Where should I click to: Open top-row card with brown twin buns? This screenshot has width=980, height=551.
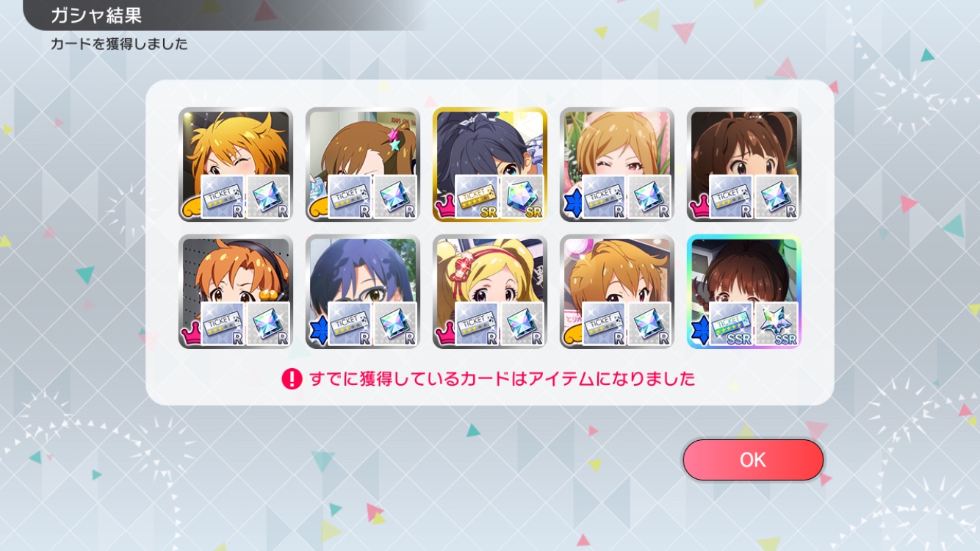click(743, 165)
